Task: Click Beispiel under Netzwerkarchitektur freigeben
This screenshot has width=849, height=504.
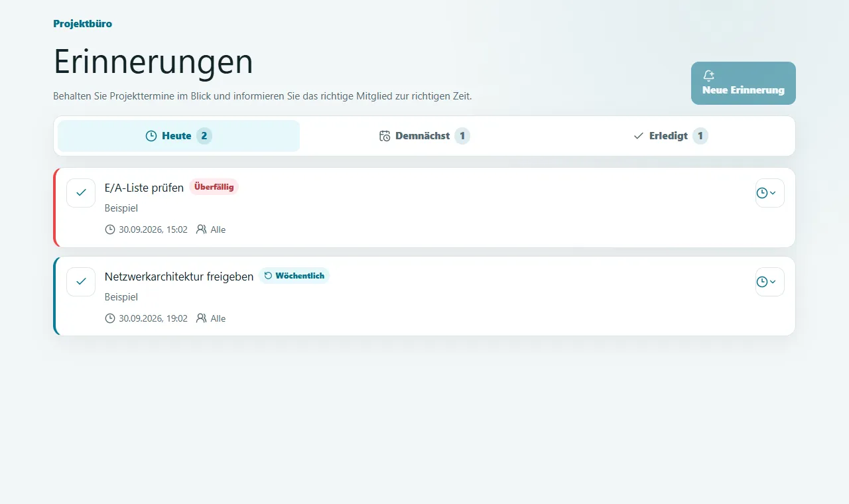Action: pyautogui.click(x=121, y=297)
